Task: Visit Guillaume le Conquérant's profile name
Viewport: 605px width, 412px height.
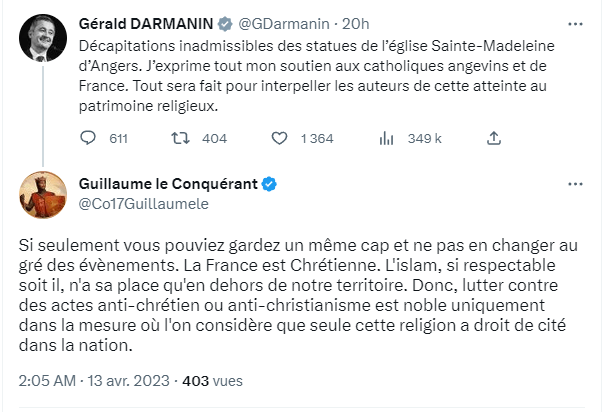Action: tap(168, 184)
